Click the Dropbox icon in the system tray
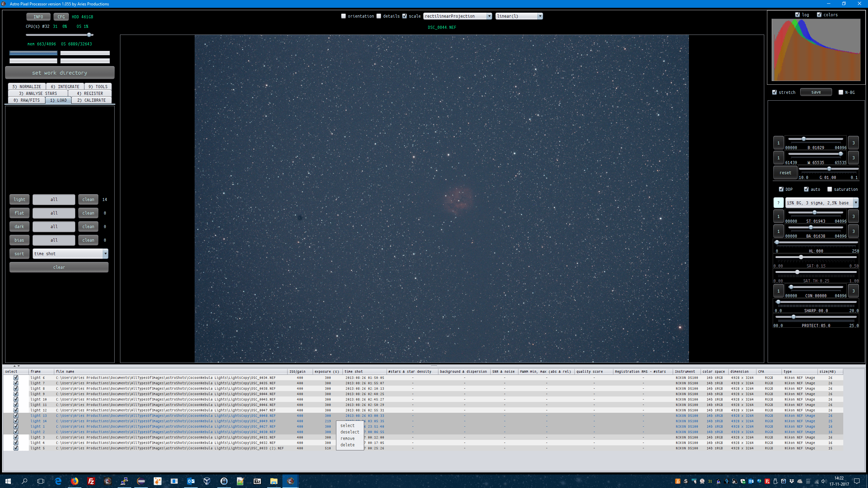The width and height of the screenshot is (868, 488). [791, 481]
